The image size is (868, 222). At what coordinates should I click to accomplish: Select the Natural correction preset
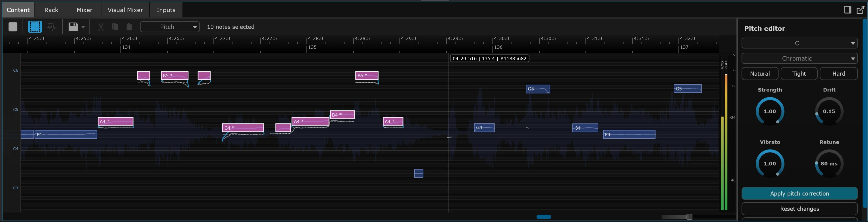coord(760,74)
